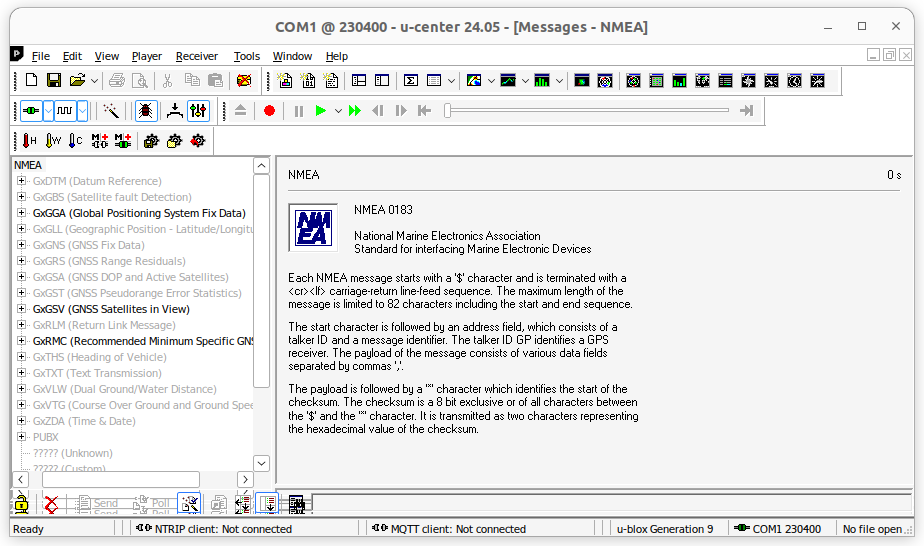Screen dimensions: 924x546
Task: Click the tree scroll-down arrow button
Action: (262, 464)
